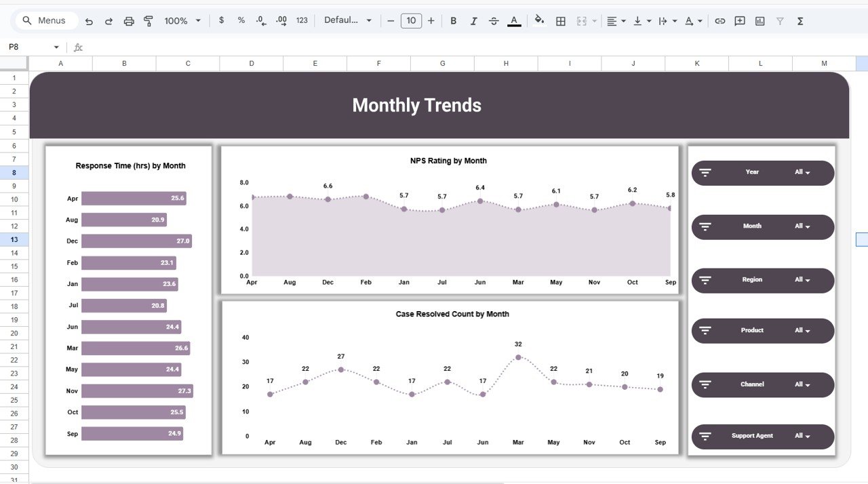Viewport: 868px width, 484px height.
Task: Click the decrease decimal places icon
Action: click(x=260, y=20)
